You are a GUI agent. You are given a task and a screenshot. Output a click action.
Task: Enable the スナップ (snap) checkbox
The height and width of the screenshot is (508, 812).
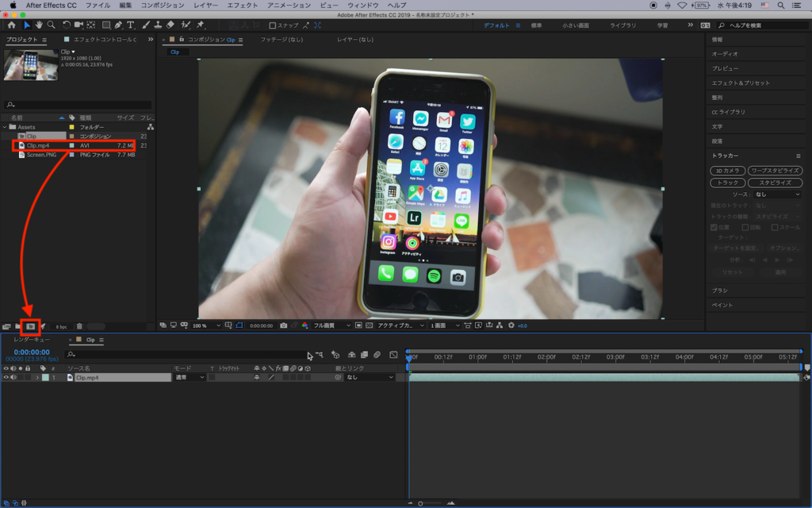click(x=273, y=25)
